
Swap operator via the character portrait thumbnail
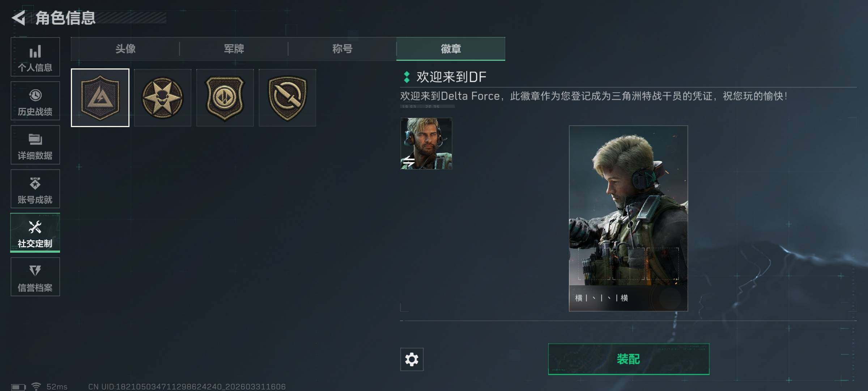426,143
